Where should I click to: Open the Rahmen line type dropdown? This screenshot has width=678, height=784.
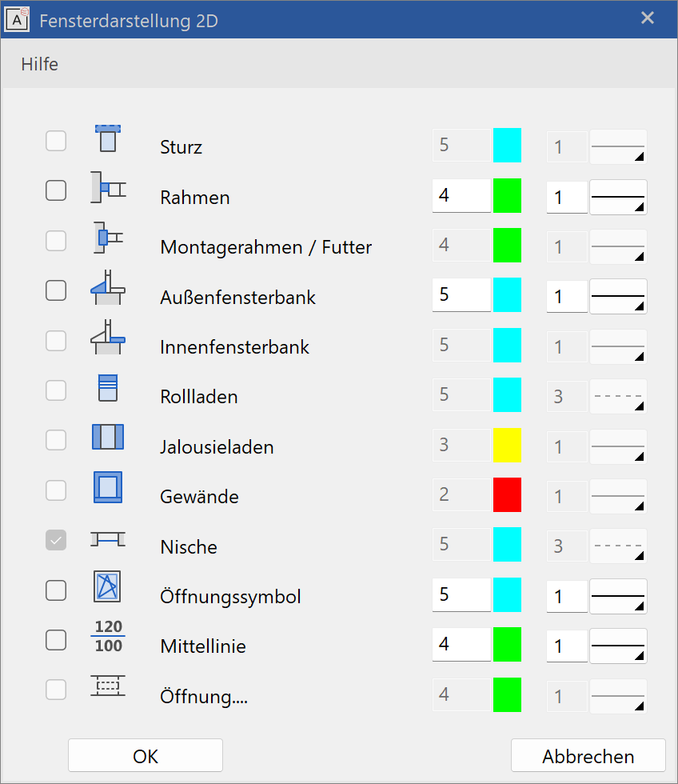pos(618,197)
